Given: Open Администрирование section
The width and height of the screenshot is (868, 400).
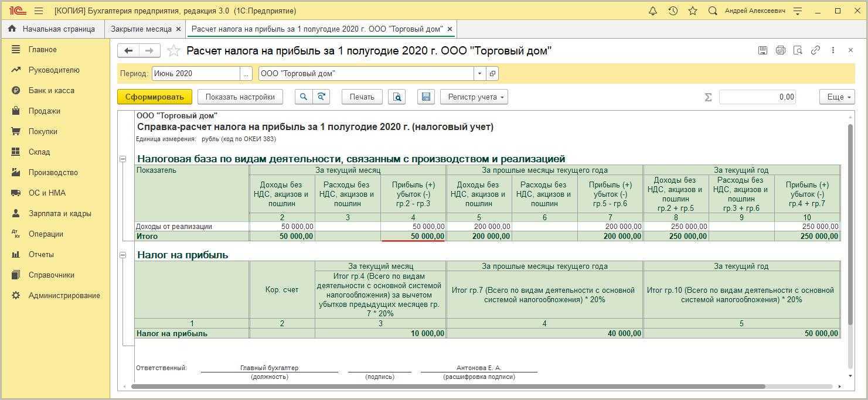Looking at the screenshot, I should (64, 295).
